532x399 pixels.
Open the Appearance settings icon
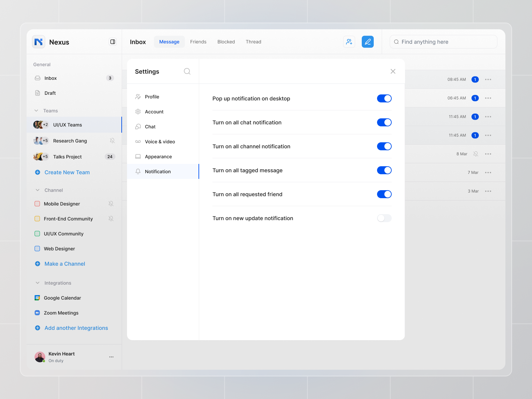138,157
